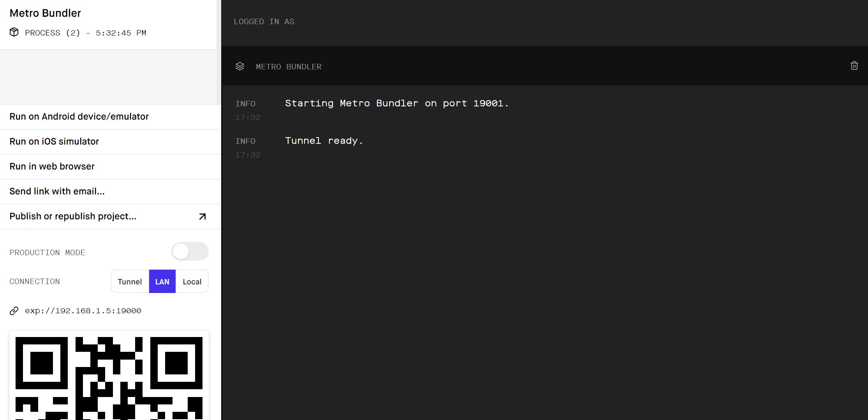Screen dimensions: 868x420
Task: Select the LAN connection option
Action: point(162,281)
